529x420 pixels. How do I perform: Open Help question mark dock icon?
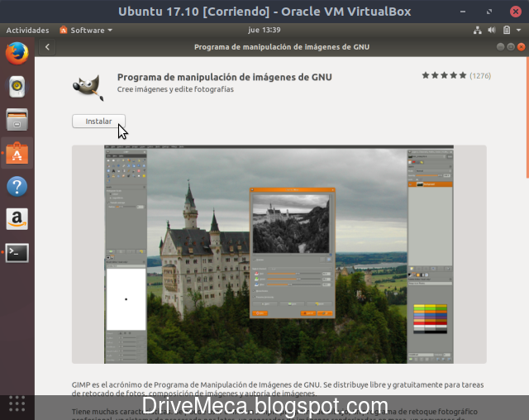[x=17, y=186]
